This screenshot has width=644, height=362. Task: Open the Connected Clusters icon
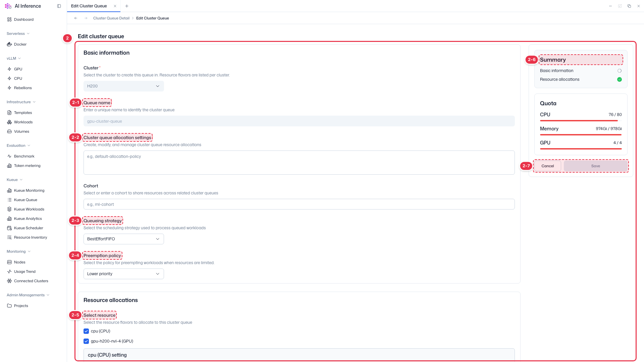[x=9, y=281]
